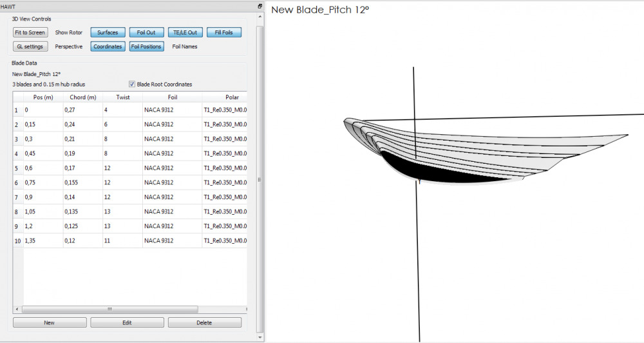Screen dimensions: 644x343
Task: Click the New blade button
Action: coord(50,322)
